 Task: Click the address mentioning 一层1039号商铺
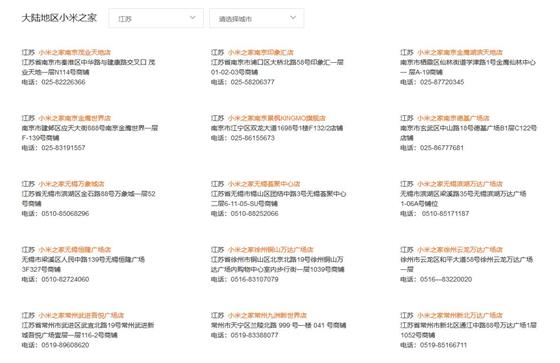[277, 264]
